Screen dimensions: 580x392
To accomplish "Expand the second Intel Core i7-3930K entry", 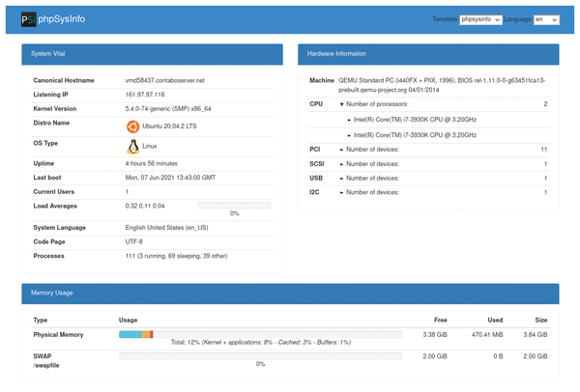I will pyautogui.click(x=349, y=135).
